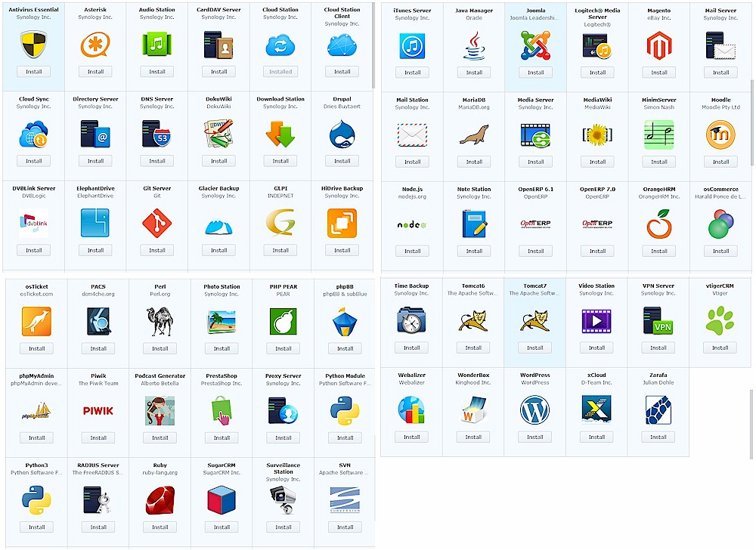
Task: Select the DNS Server icon
Action: point(157,134)
